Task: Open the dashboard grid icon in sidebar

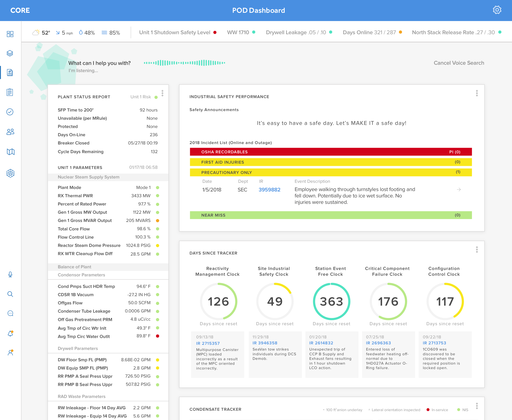Action: (x=10, y=34)
